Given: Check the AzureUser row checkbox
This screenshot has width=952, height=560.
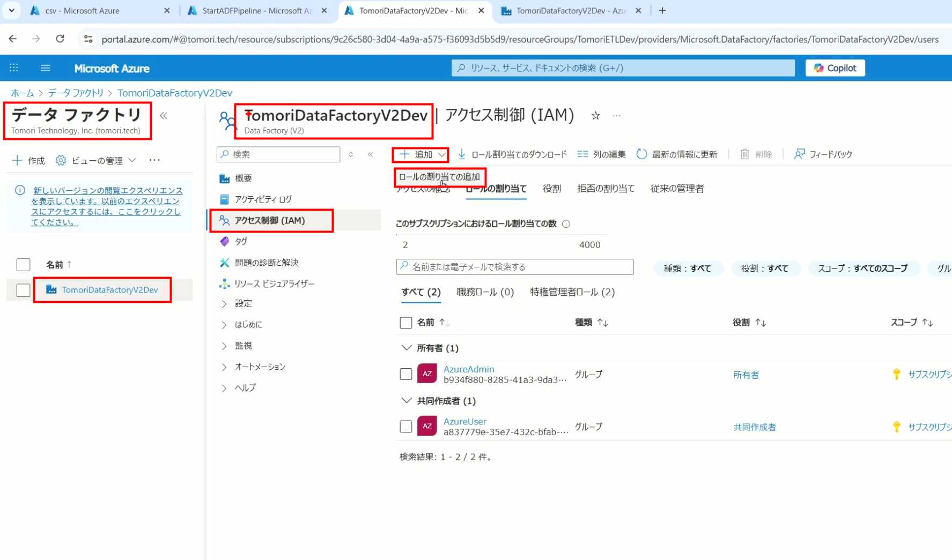Looking at the screenshot, I should click(406, 427).
